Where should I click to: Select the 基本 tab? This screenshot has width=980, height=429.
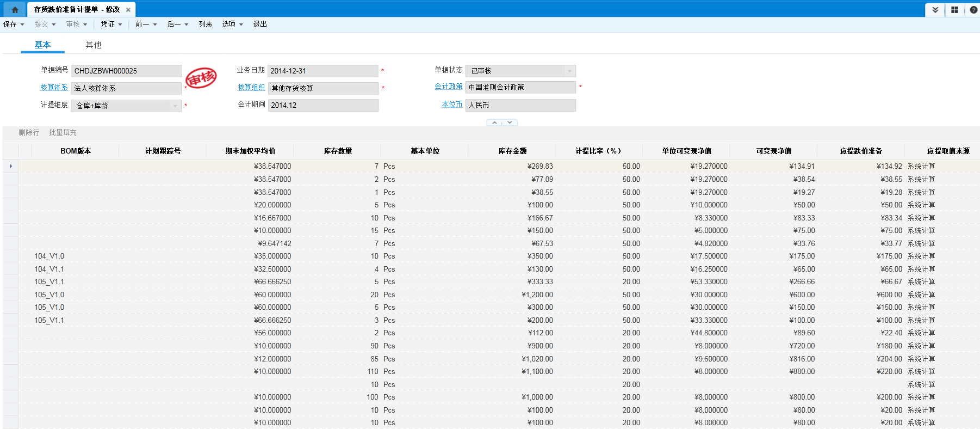click(x=42, y=45)
